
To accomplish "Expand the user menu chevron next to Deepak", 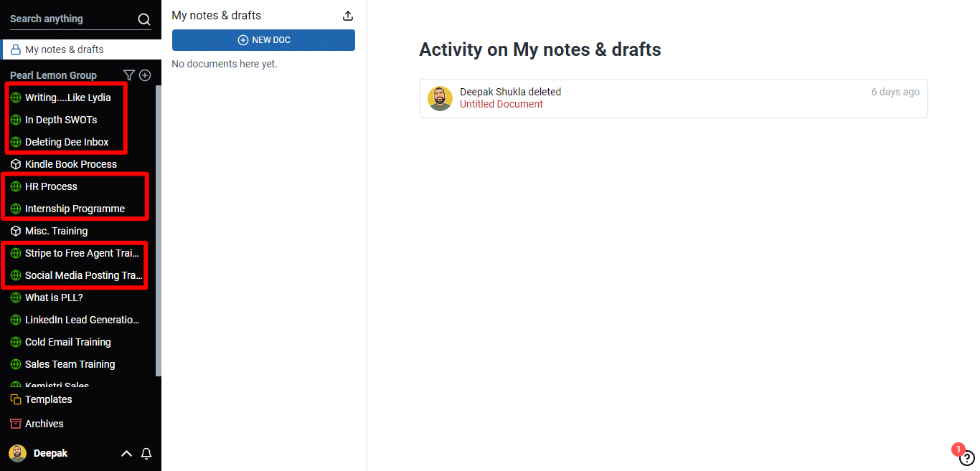I will [x=126, y=453].
